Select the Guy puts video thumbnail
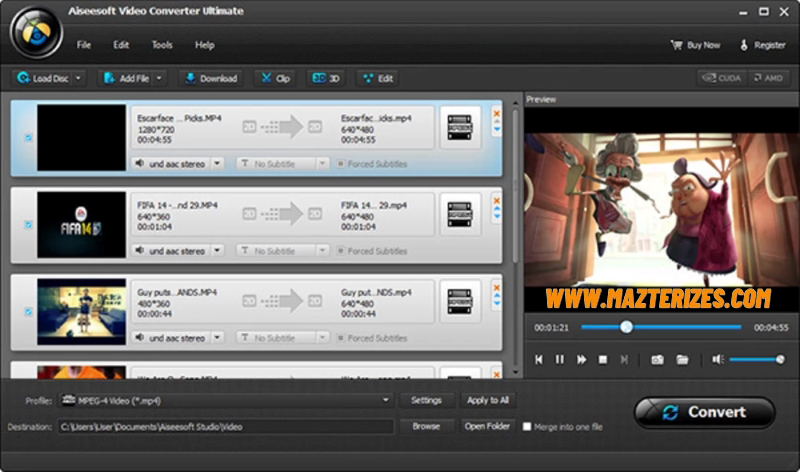This screenshot has width=800, height=472. coord(81,311)
